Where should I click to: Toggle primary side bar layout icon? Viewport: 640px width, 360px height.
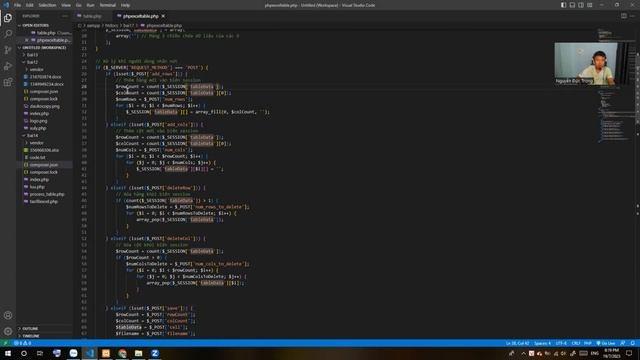(563, 5)
